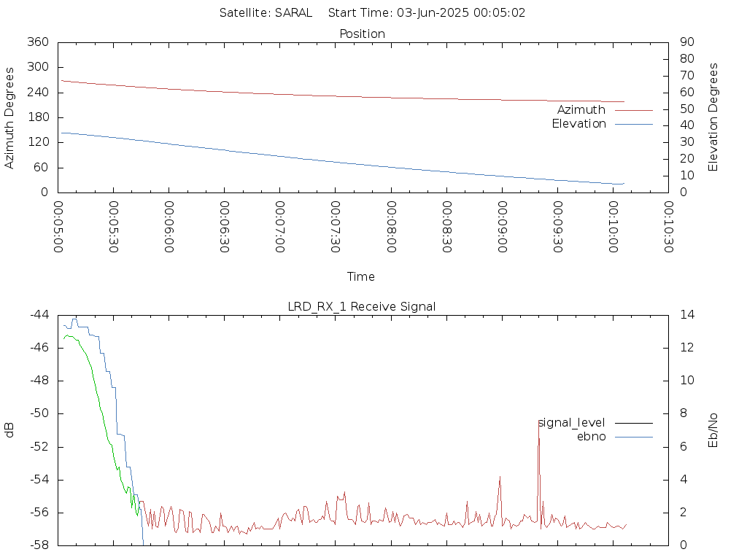Click the 'Azimuth Degrees' axis label
Image resolution: width=747 pixels, height=560 pixels.
point(9,118)
